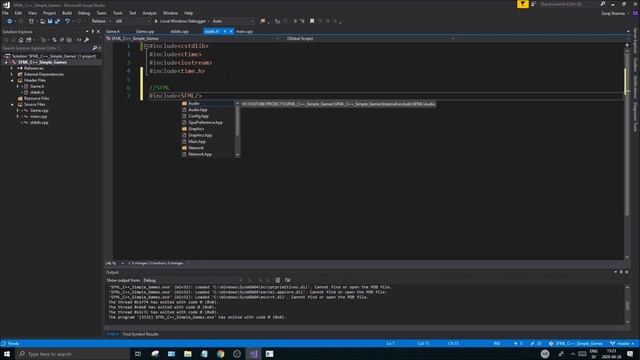Click Solution Explorer Home icon
640x360 pixels.
(21, 40)
